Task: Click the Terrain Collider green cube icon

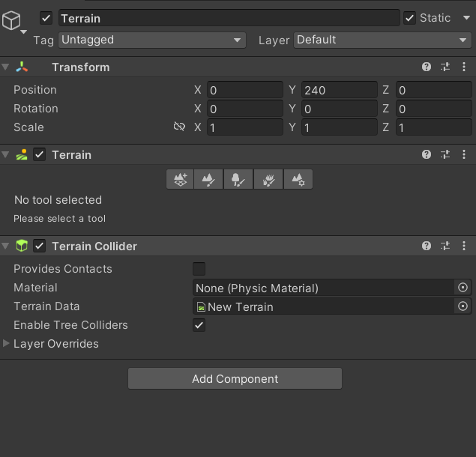Action: tap(22, 246)
